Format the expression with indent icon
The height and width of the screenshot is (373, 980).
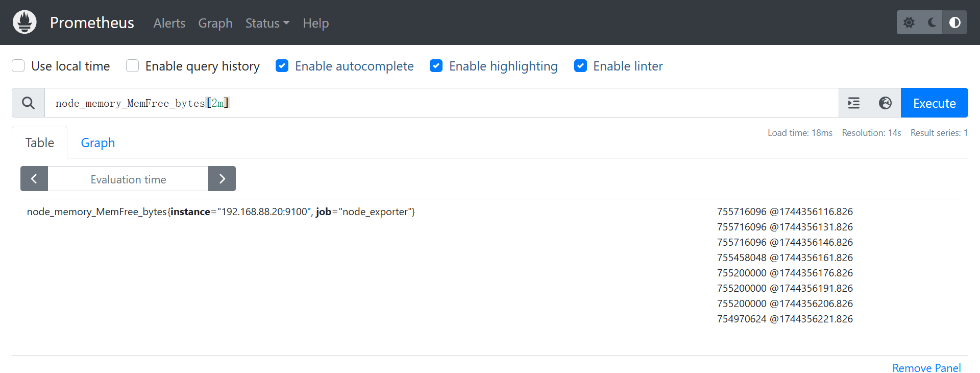(x=854, y=103)
